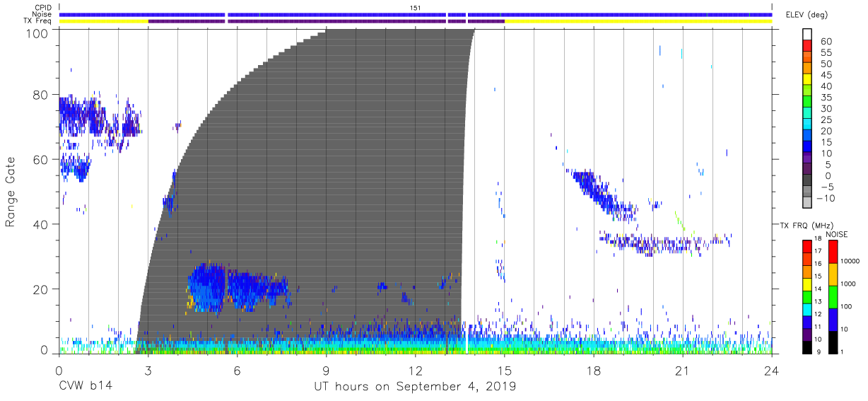This screenshot has height=401, width=868.
Task: Select the white top segment of ELEV colorbar
Action: coord(807,34)
